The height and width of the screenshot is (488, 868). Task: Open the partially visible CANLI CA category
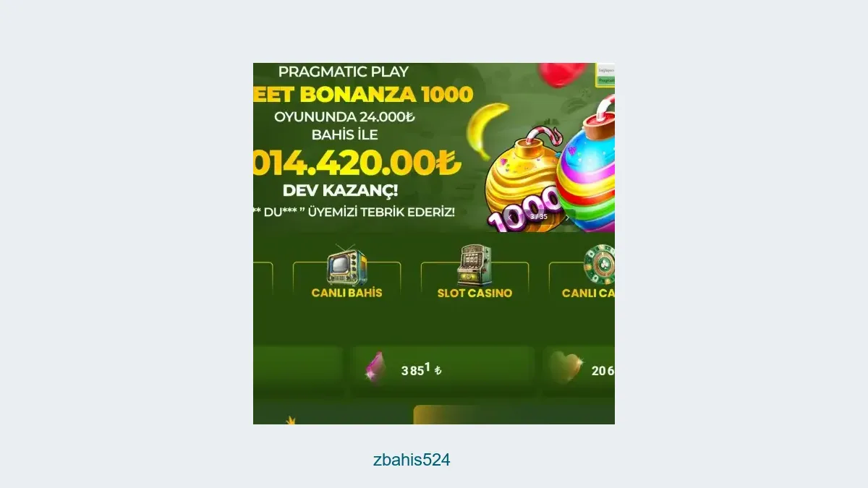coord(588,293)
